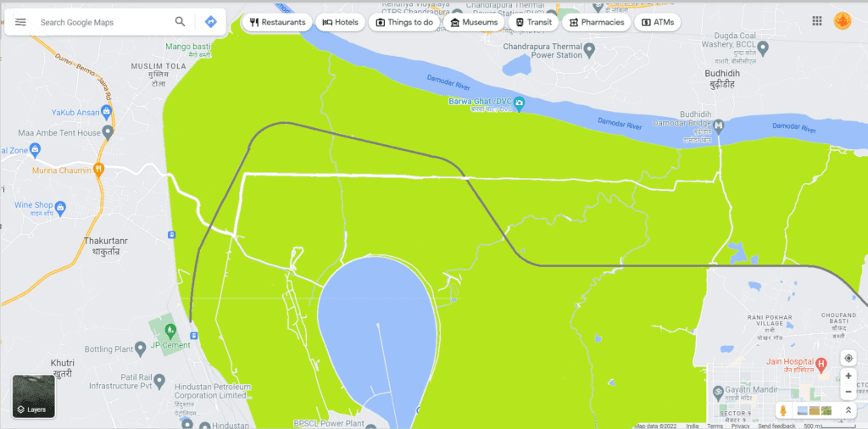Show your location button
Screen dimensions: 868x429
(848, 358)
